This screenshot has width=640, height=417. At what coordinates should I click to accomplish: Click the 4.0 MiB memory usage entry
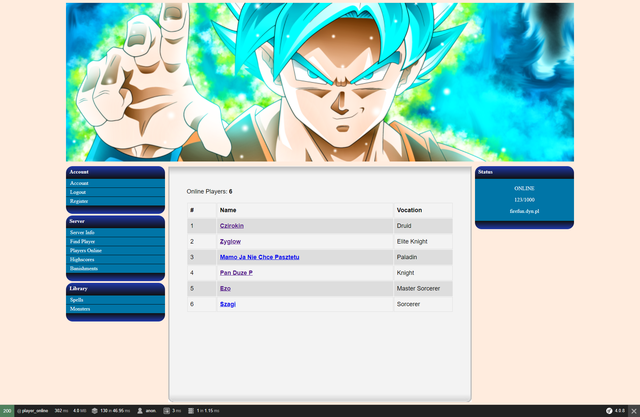point(80,411)
